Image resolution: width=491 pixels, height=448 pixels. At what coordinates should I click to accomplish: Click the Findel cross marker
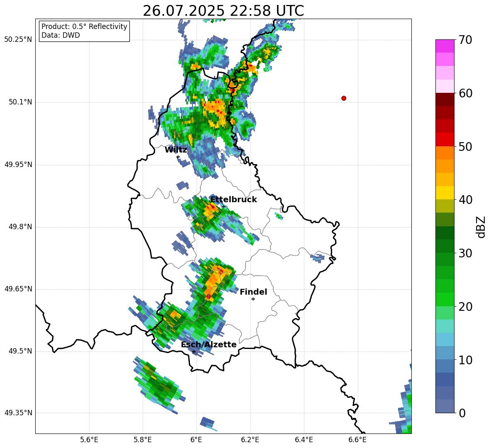[253, 299]
